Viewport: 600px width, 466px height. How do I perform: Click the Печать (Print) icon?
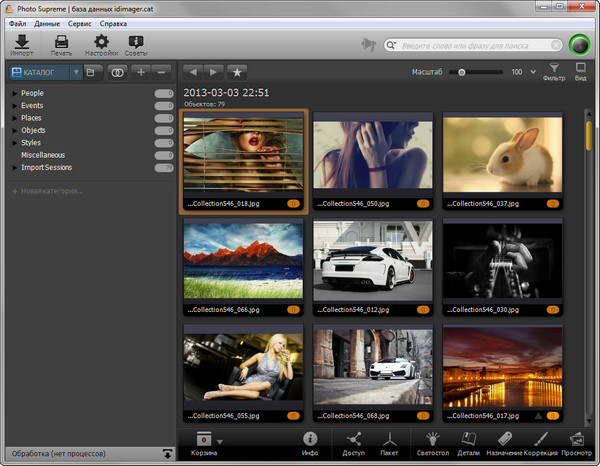point(61,42)
